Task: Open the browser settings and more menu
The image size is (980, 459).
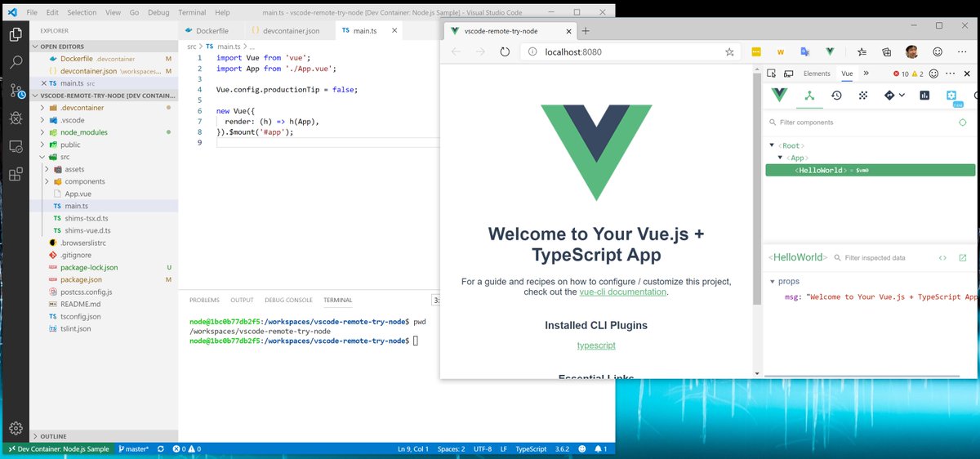Action: click(964, 51)
